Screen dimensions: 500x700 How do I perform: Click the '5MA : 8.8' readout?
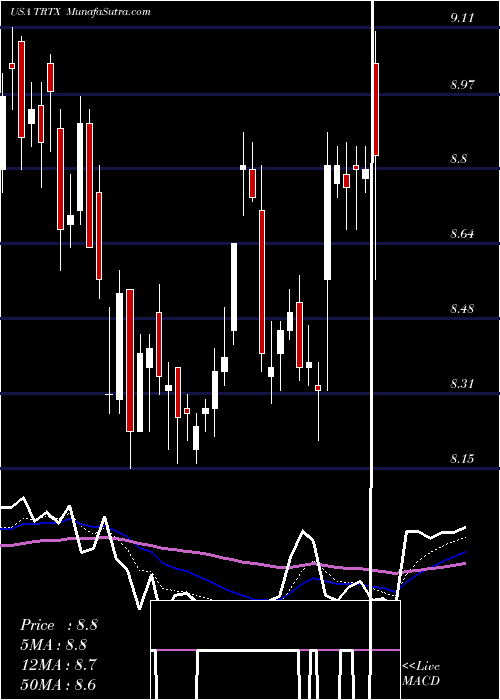(53, 645)
